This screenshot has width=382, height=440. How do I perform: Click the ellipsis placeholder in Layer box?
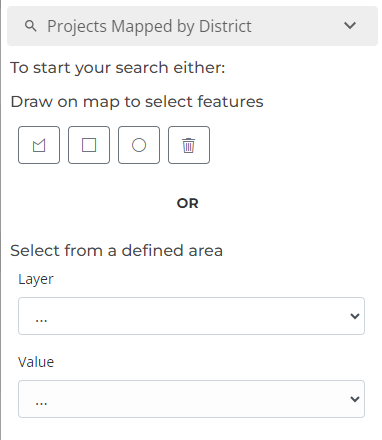41,319
